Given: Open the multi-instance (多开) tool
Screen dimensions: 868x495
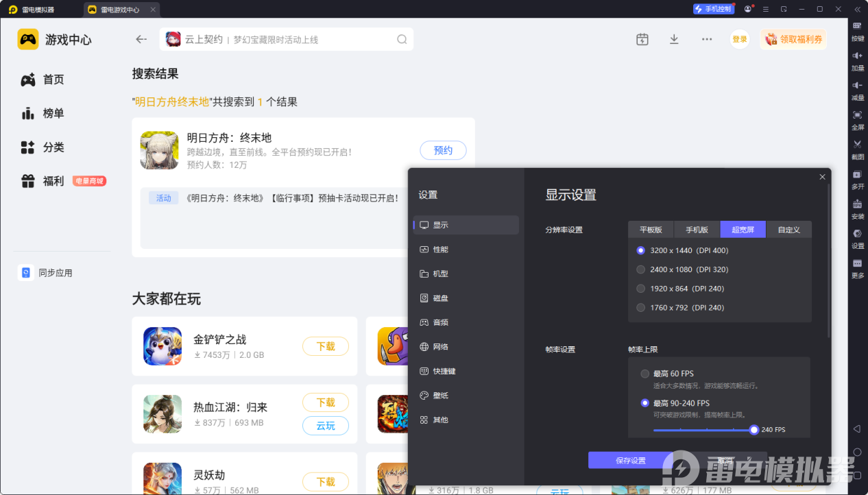Looking at the screenshot, I should click(x=857, y=175).
